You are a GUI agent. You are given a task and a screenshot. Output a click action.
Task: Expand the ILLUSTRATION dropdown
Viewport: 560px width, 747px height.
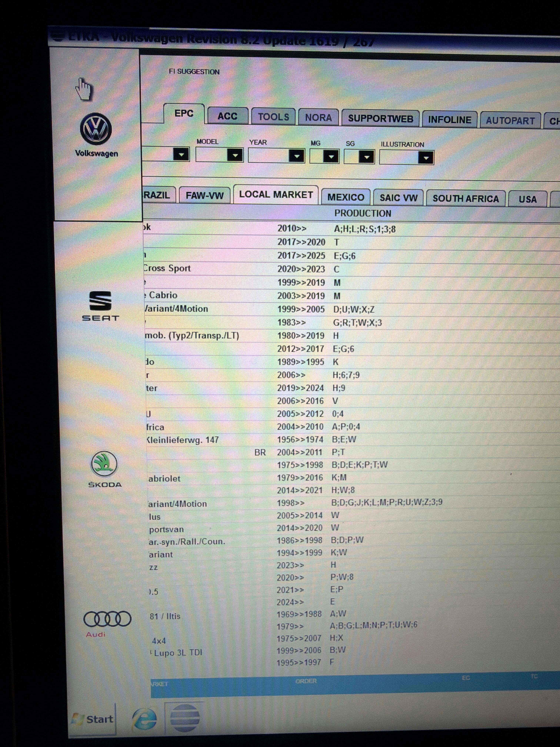[x=425, y=158]
